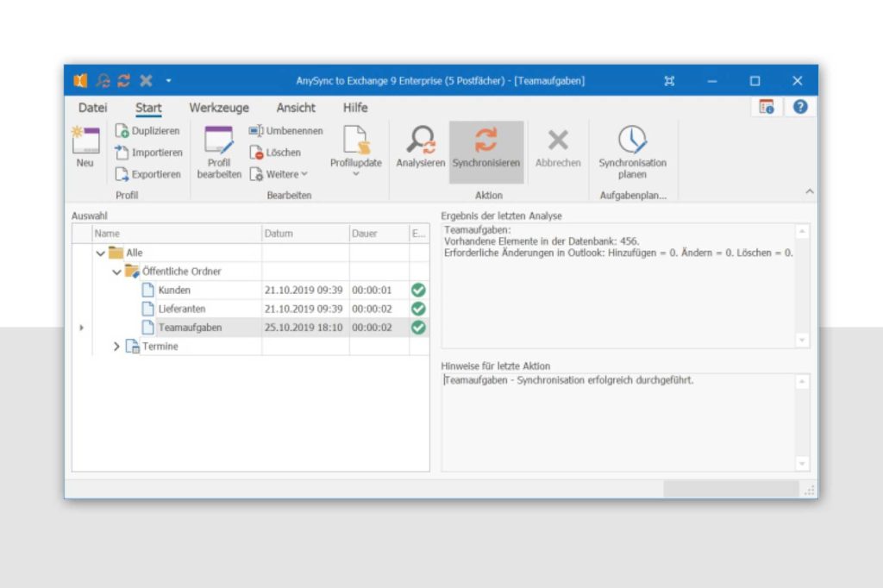
Task: Click green status check for Lieferanten
Action: (x=418, y=309)
